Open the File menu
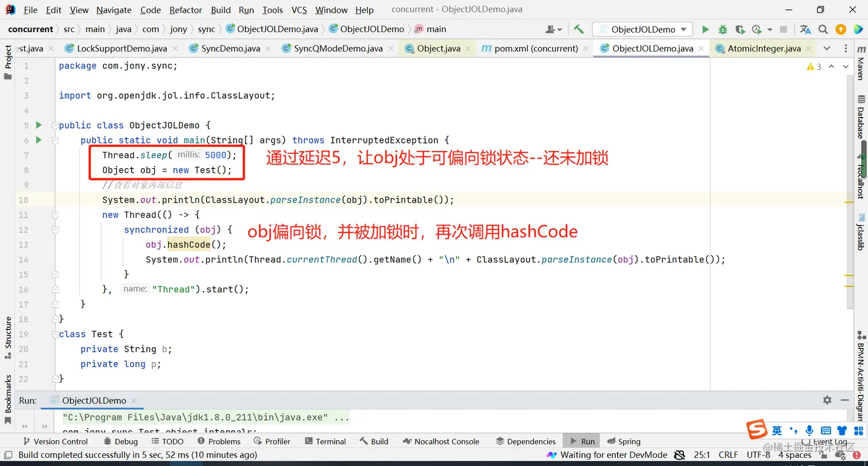 pos(30,10)
